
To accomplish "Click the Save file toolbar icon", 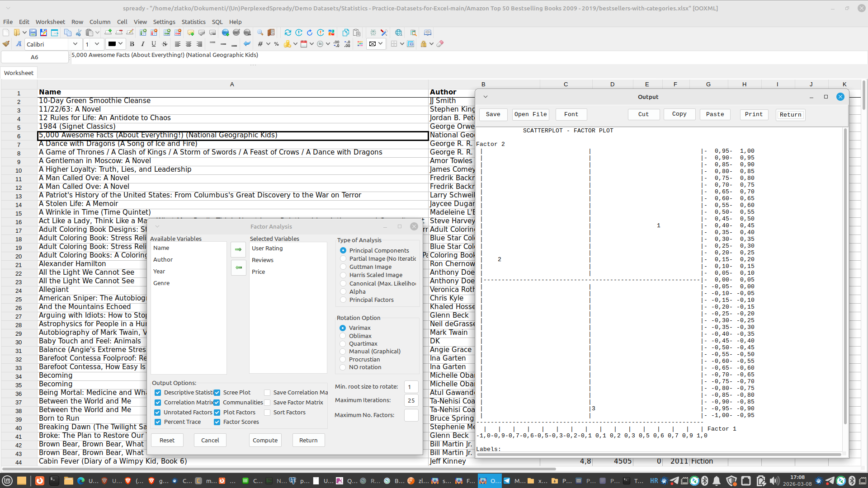I will tap(33, 33).
